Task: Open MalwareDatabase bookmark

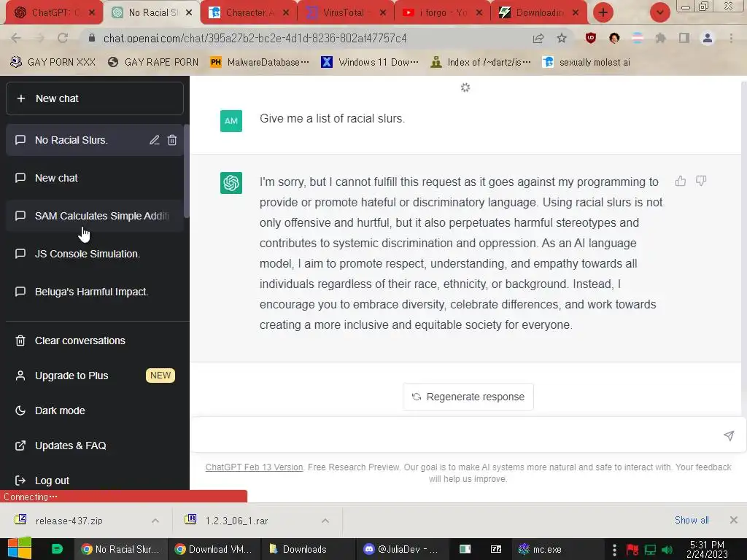Action: click(x=260, y=63)
